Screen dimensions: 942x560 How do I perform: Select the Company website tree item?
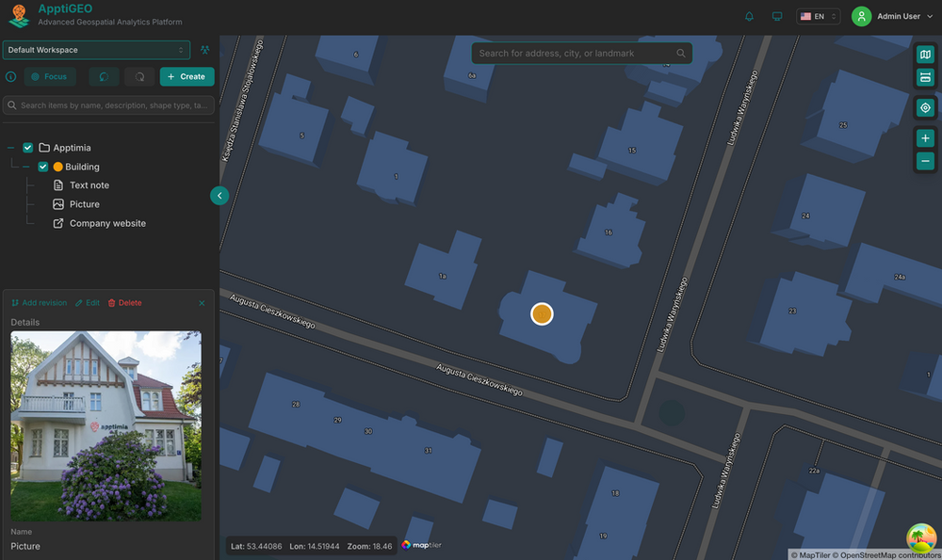(x=107, y=223)
